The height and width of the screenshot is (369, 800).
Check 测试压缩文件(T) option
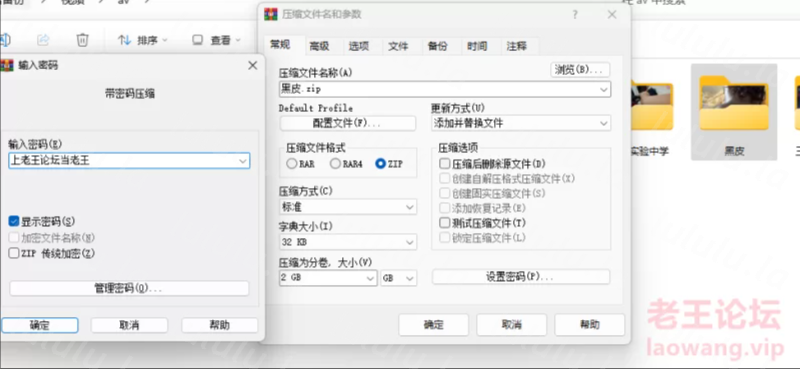pos(444,223)
